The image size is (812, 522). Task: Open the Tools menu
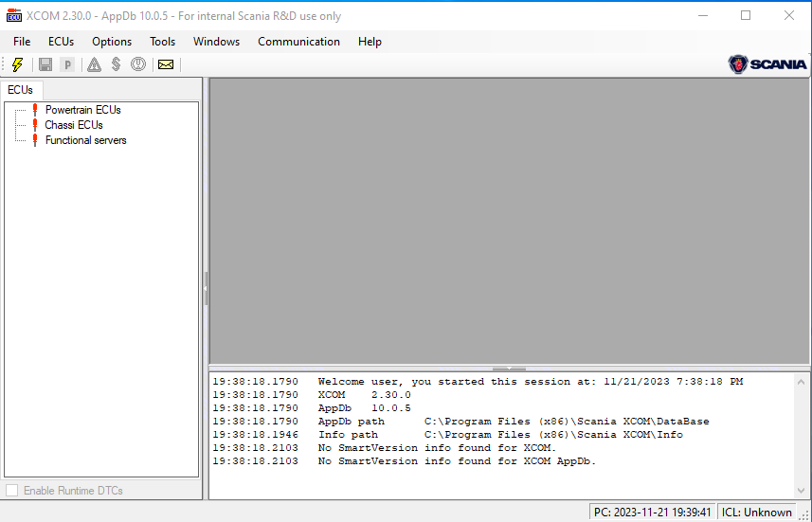(x=163, y=42)
